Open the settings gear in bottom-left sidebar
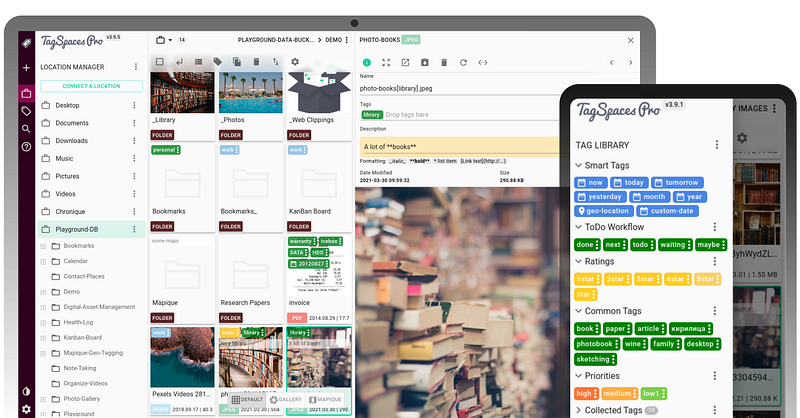This screenshot has width=800, height=418. [x=26, y=409]
